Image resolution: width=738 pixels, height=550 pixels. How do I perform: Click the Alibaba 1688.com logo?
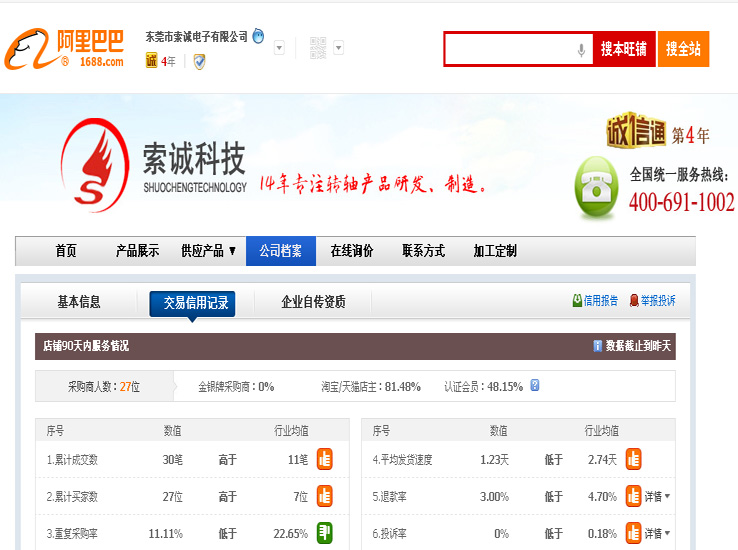click(x=64, y=49)
